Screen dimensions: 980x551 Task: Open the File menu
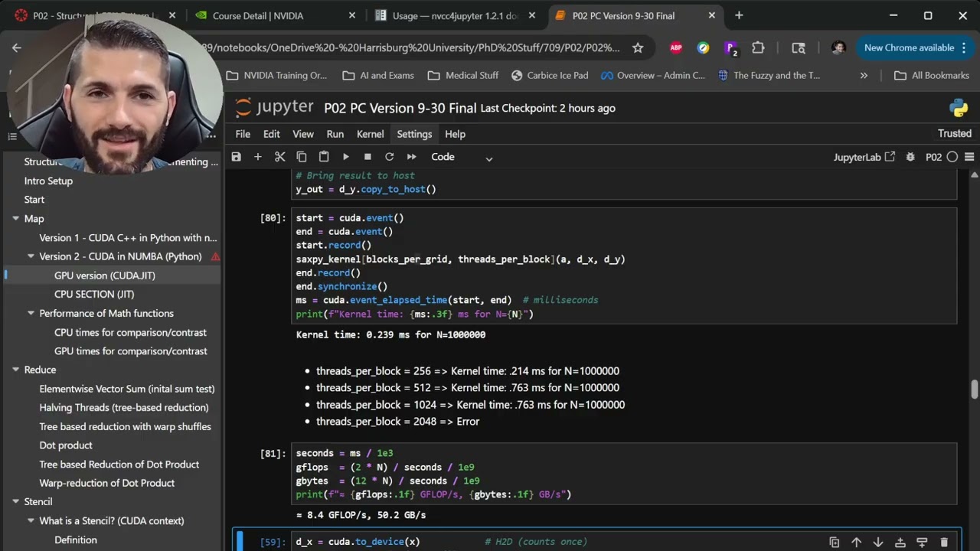click(243, 134)
